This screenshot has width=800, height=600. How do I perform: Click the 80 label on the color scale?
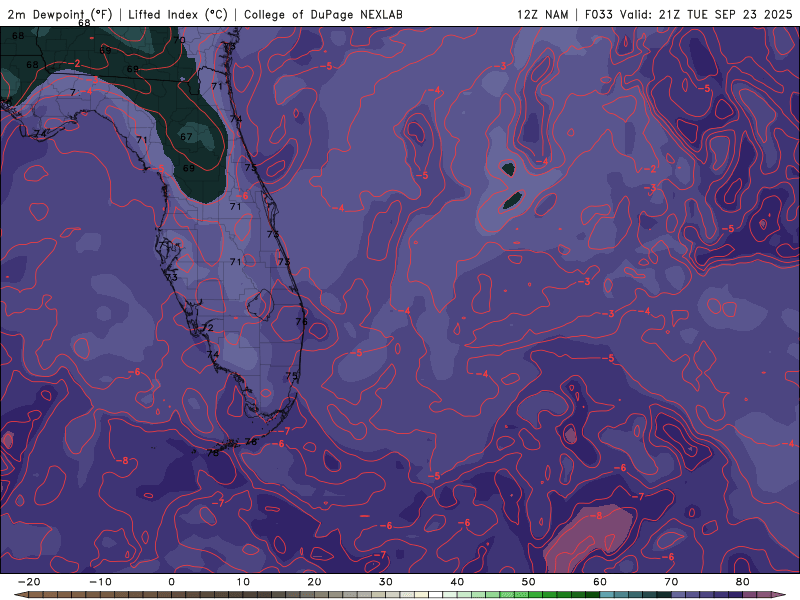pos(743,582)
